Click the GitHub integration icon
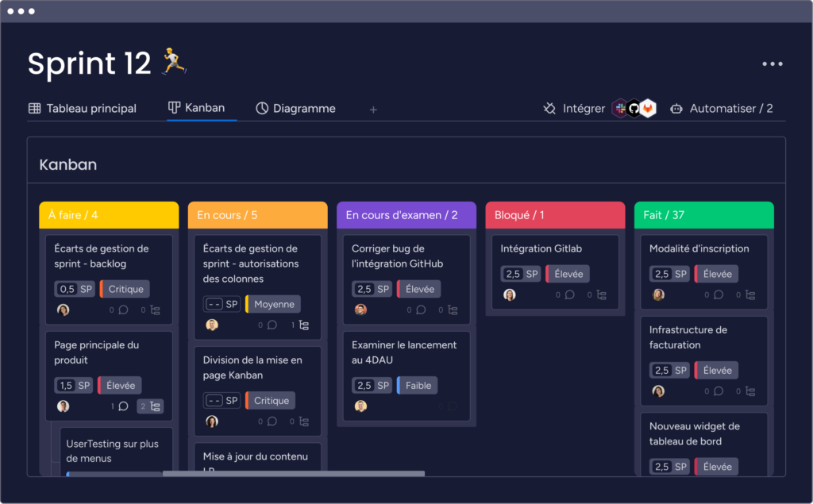 634,109
